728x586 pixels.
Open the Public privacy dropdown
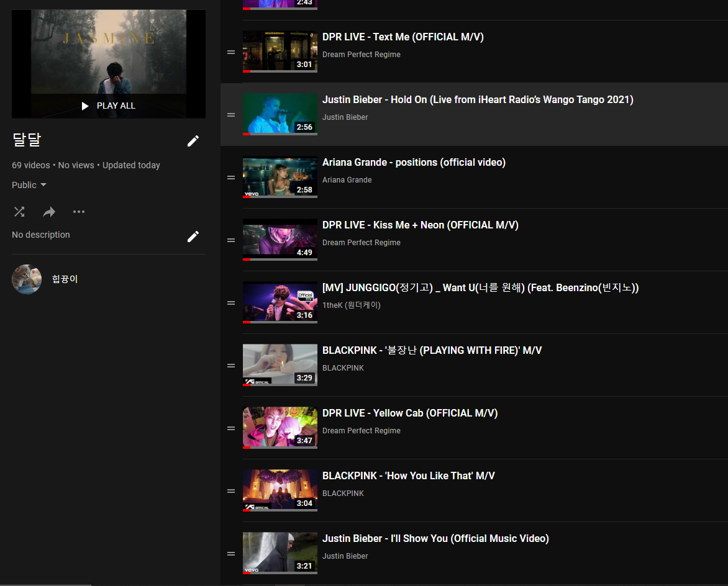29,185
